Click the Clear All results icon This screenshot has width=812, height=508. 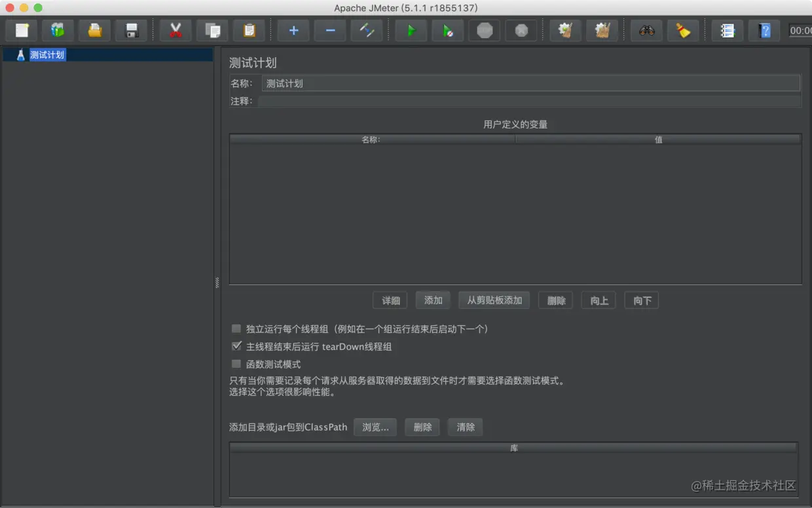602,30
